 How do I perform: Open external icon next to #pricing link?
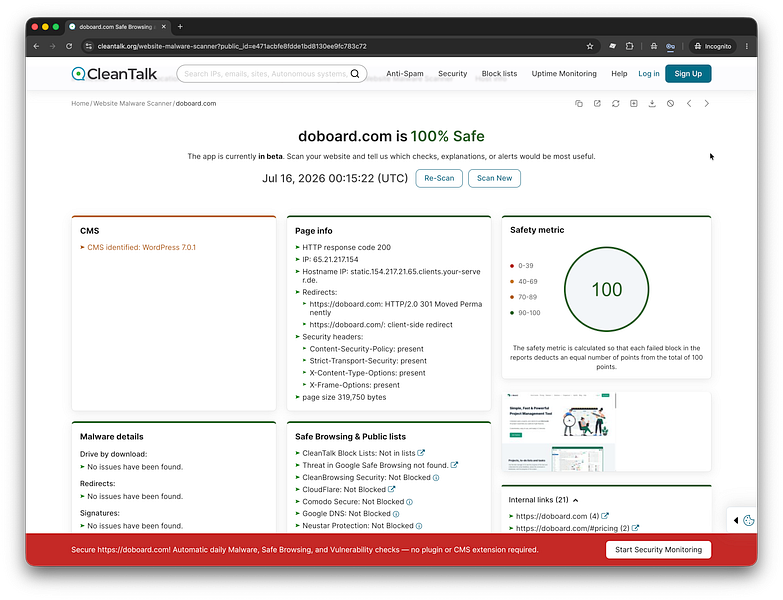tap(635, 528)
